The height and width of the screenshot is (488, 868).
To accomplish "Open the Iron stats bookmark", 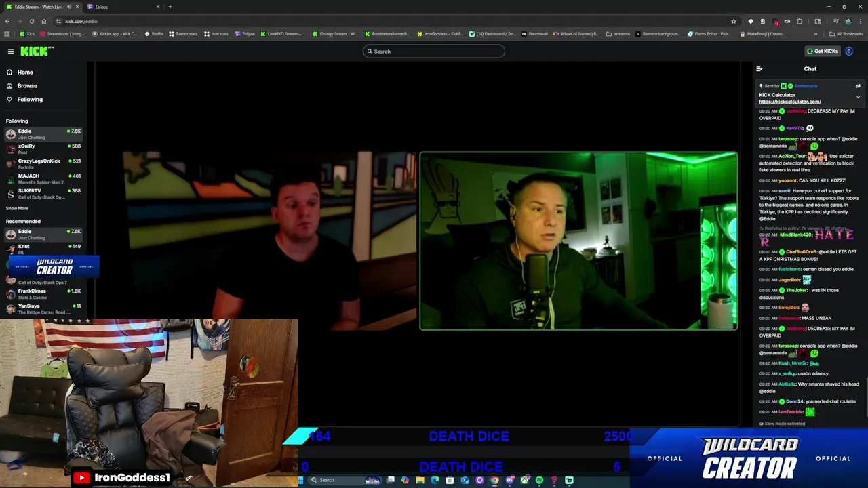I will [216, 33].
